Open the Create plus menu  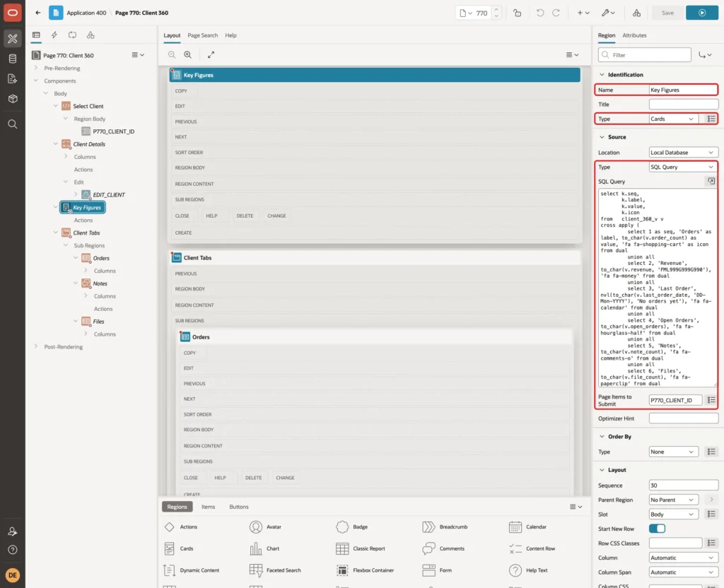click(583, 13)
